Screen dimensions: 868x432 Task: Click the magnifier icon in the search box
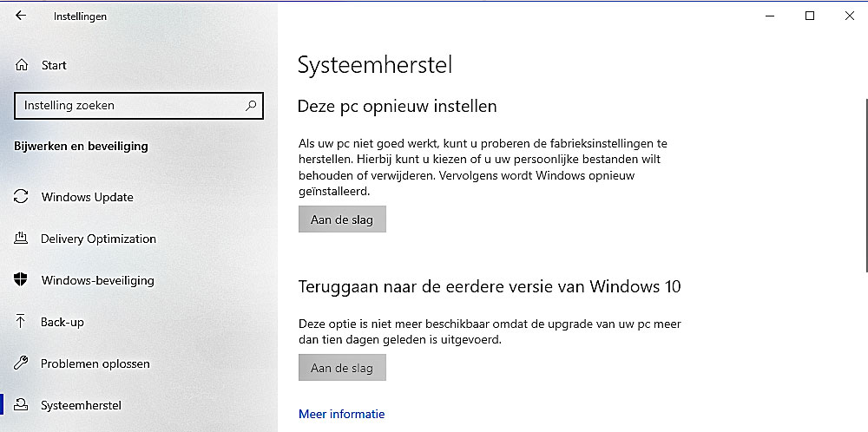pos(251,105)
